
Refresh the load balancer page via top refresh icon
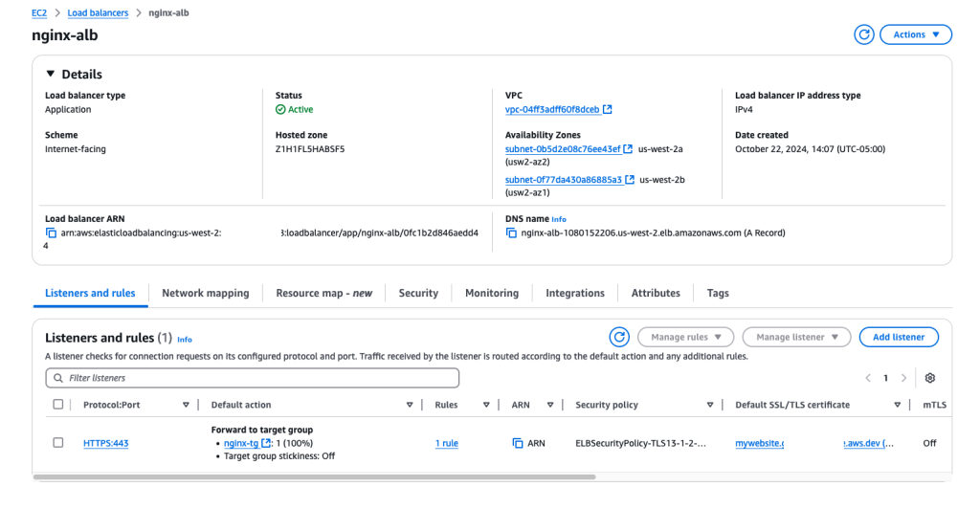(x=864, y=35)
